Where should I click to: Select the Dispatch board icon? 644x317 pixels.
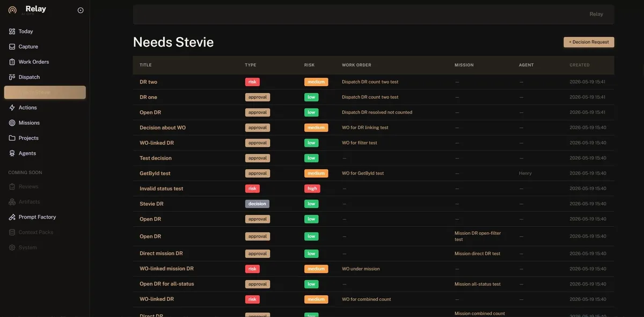point(12,77)
